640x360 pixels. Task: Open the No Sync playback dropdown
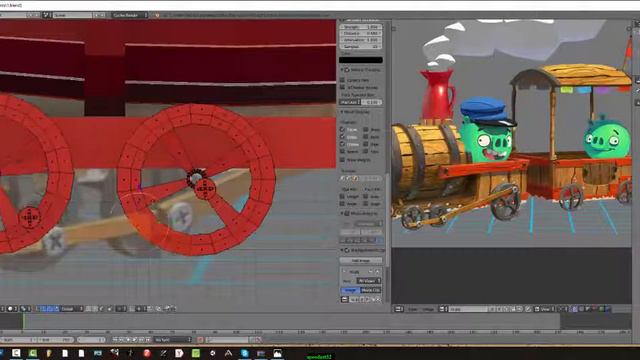tap(173, 340)
